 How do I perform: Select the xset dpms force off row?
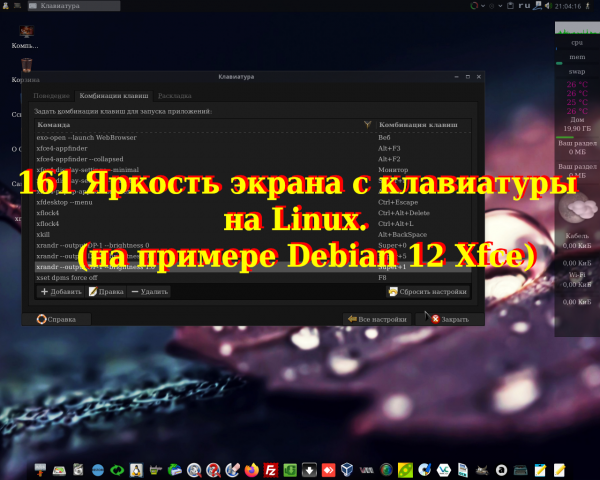pyautogui.click(x=253, y=278)
